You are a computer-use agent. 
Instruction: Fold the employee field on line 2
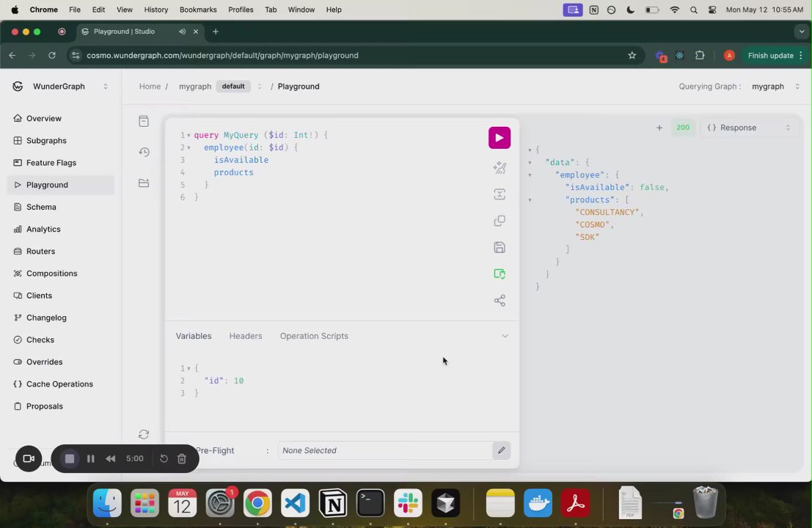189,147
